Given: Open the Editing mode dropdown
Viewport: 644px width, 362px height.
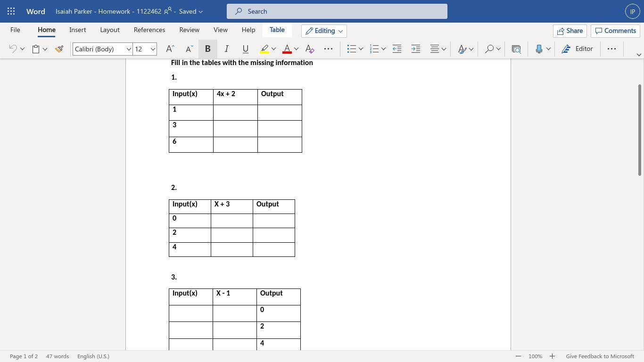Looking at the screenshot, I should pos(324,31).
